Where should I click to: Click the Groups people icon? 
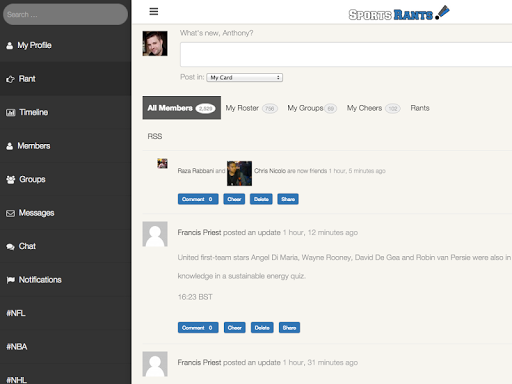coord(11,180)
